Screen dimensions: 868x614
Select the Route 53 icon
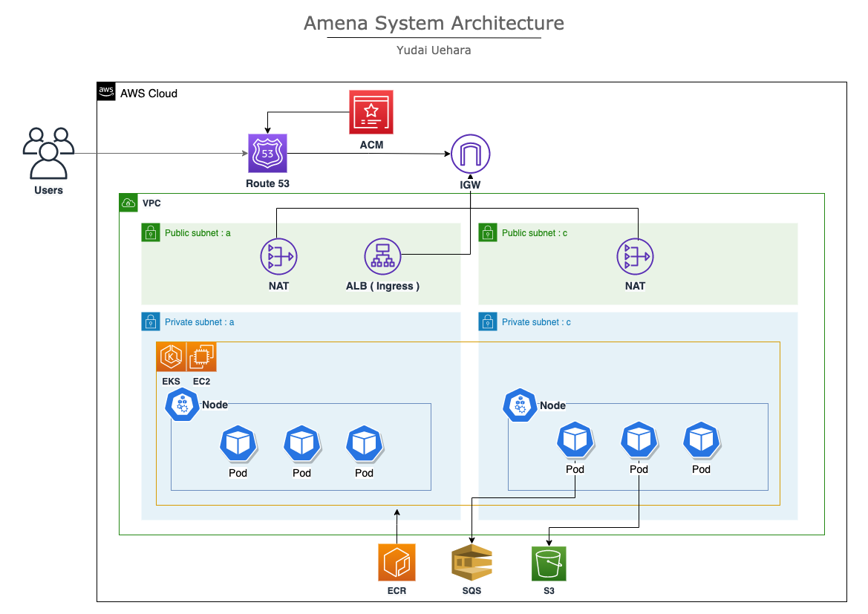pos(267,153)
